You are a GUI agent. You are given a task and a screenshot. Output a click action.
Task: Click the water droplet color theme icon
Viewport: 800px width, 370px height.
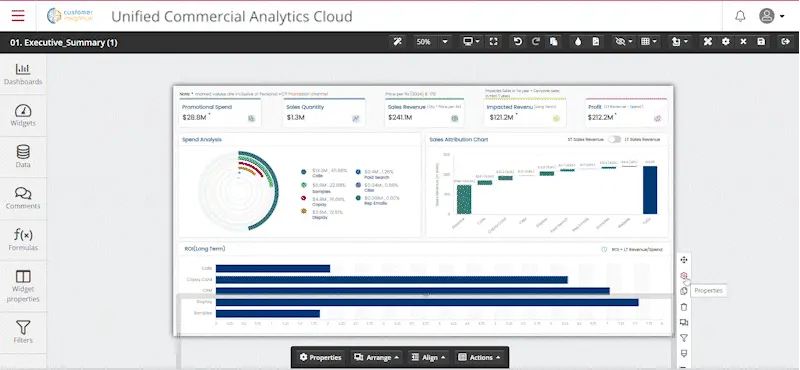tap(578, 42)
